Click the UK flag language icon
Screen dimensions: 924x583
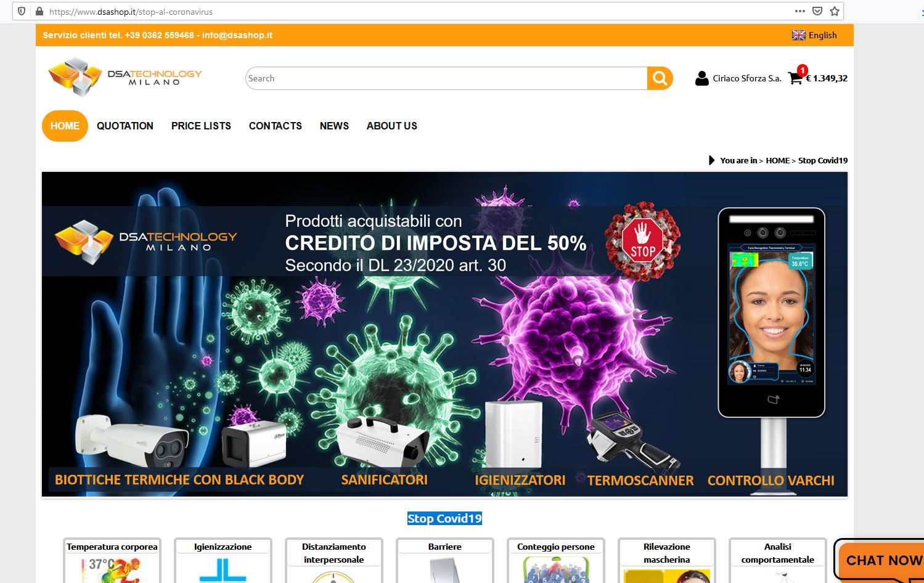(798, 35)
